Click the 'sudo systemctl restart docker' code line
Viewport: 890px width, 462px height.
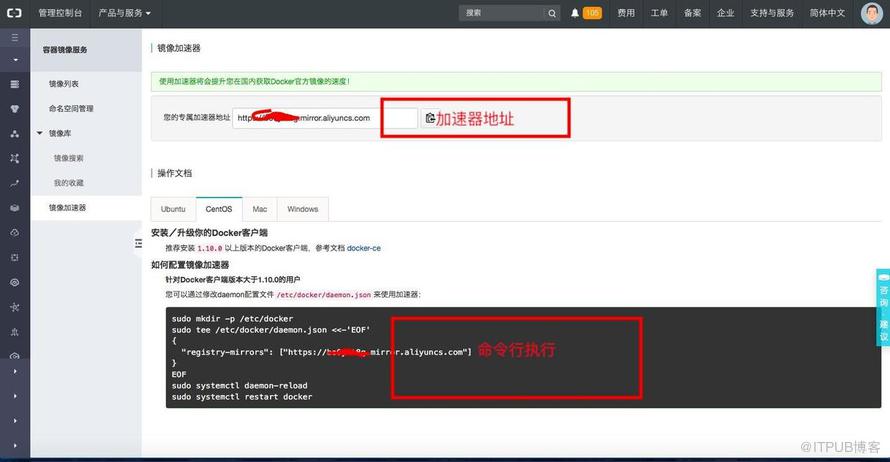242,397
